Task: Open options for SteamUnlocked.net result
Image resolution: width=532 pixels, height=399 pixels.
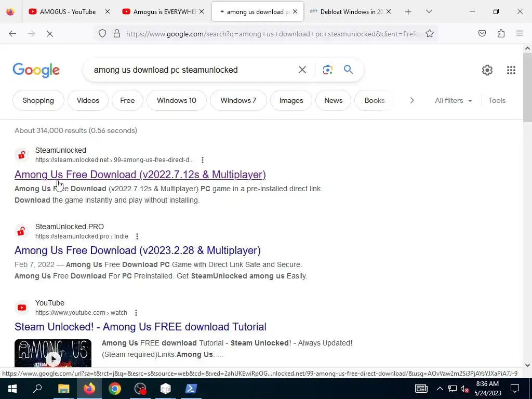Action: [x=203, y=160]
